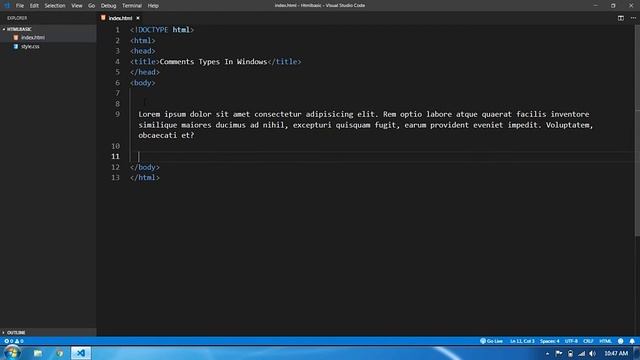The image size is (640, 360).
Task: Show hidden system tray icons
Action: (x=547, y=353)
